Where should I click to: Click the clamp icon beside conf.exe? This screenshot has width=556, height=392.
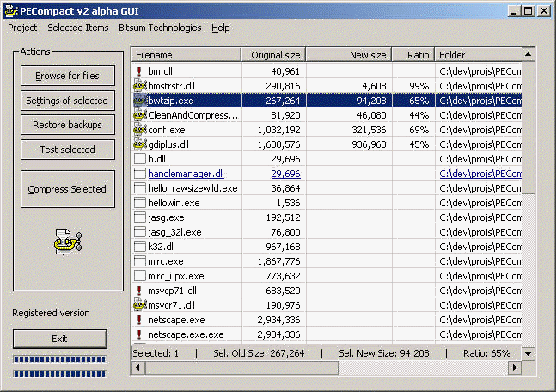tap(140, 130)
